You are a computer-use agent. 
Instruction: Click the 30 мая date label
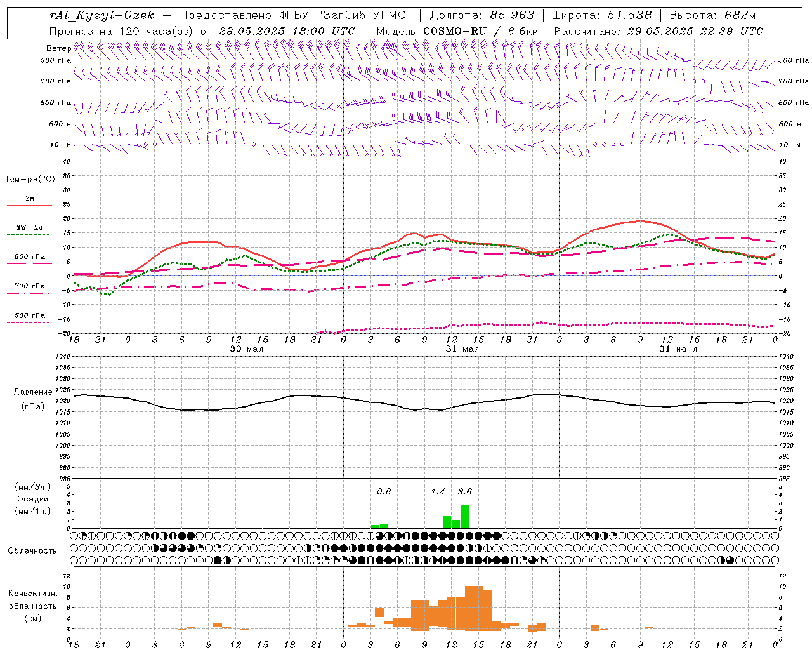tap(246, 349)
